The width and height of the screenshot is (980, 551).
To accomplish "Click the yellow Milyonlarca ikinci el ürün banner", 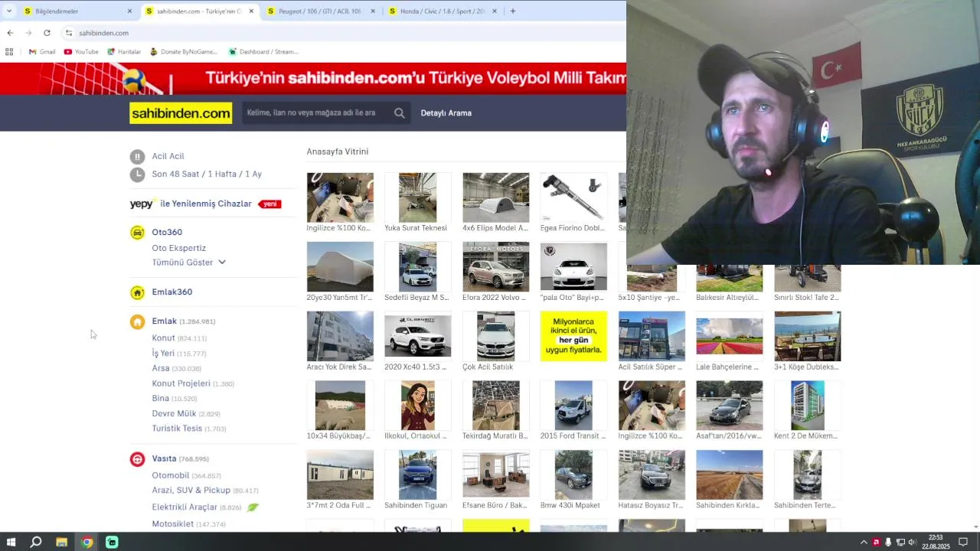I will tap(573, 336).
